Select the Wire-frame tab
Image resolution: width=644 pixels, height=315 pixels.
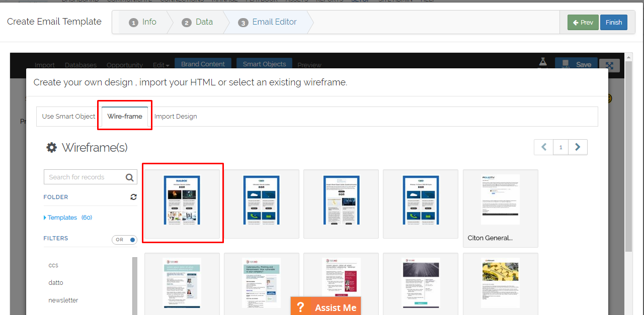[125, 116]
